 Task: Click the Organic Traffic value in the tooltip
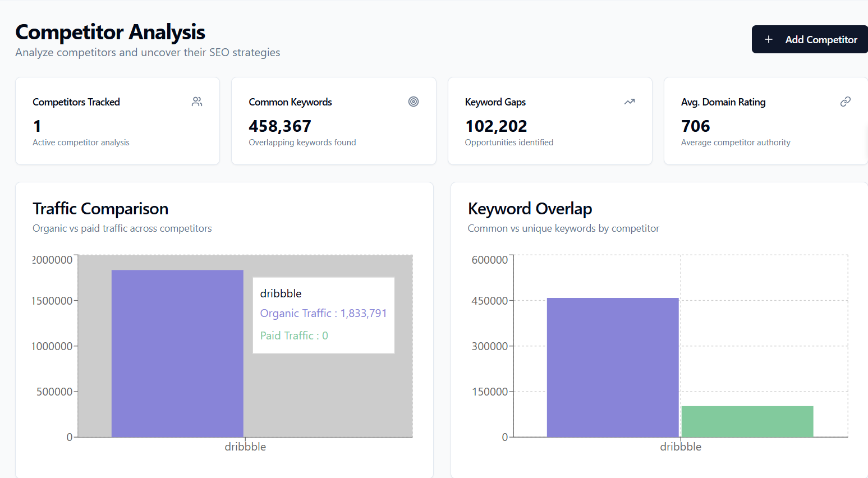coord(323,313)
